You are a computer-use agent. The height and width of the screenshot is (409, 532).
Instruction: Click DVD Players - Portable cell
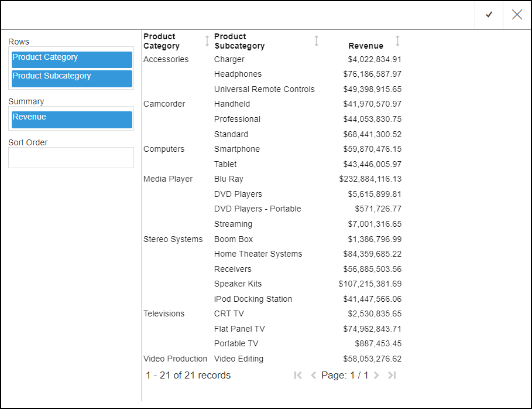pos(258,209)
